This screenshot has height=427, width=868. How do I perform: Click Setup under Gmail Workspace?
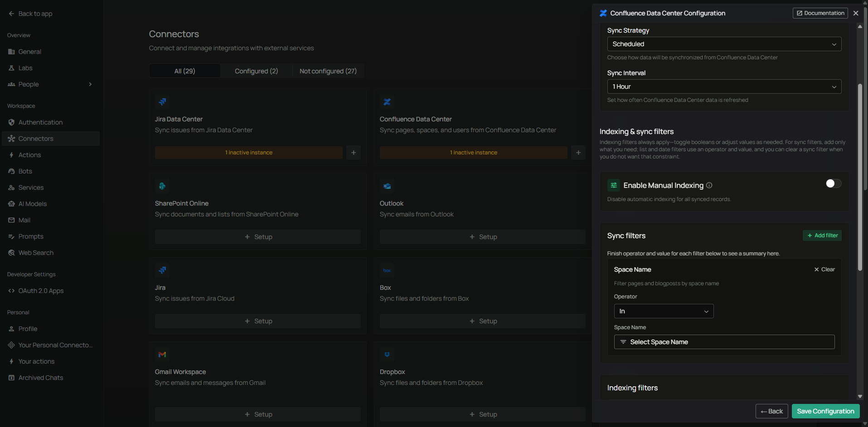pyautogui.click(x=258, y=414)
